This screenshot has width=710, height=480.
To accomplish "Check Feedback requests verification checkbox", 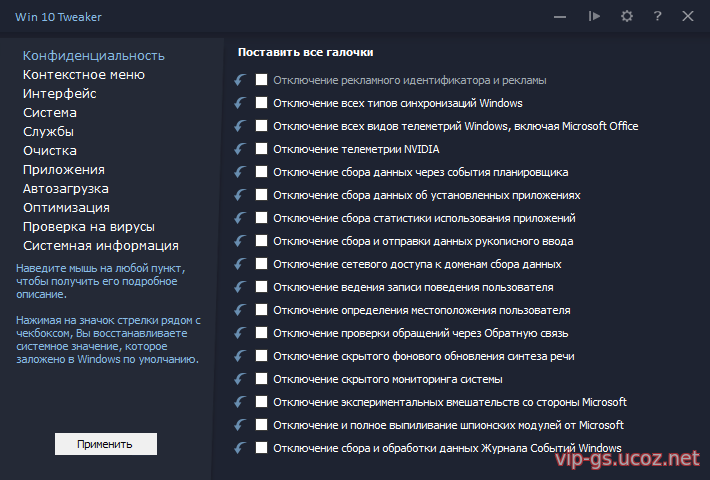I will click(x=261, y=332).
